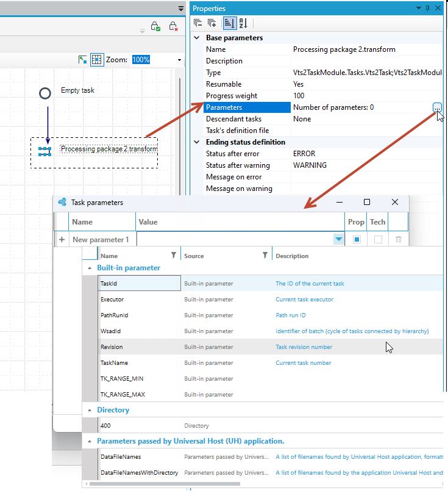
Task: Click the fit-to-window arrow icon near Zoom
Action: (83, 59)
